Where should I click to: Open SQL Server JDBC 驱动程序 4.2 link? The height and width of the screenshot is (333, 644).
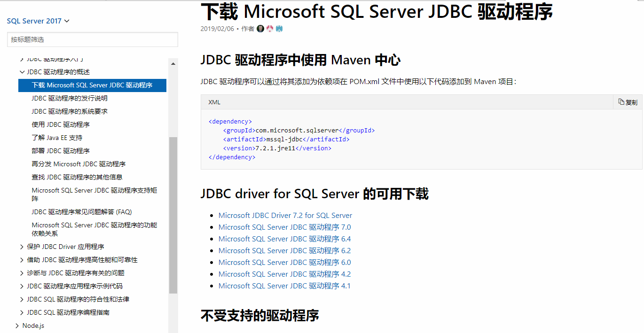point(284,274)
